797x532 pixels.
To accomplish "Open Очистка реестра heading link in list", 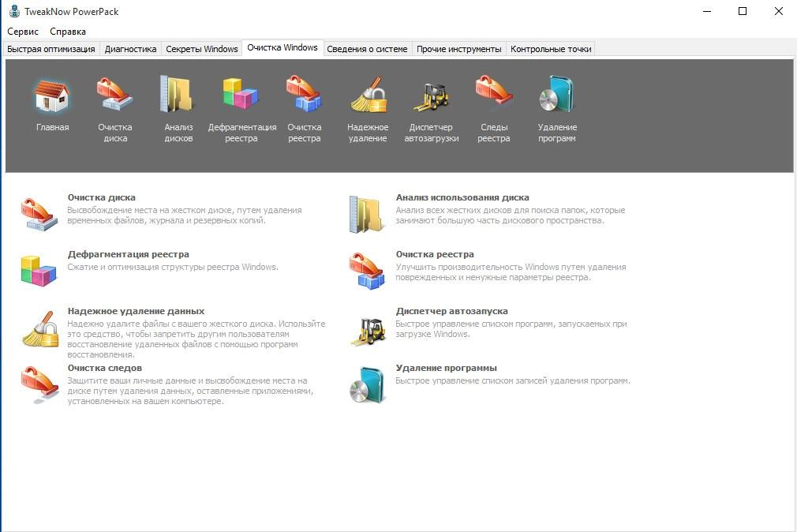I will click(x=435, y=254).
